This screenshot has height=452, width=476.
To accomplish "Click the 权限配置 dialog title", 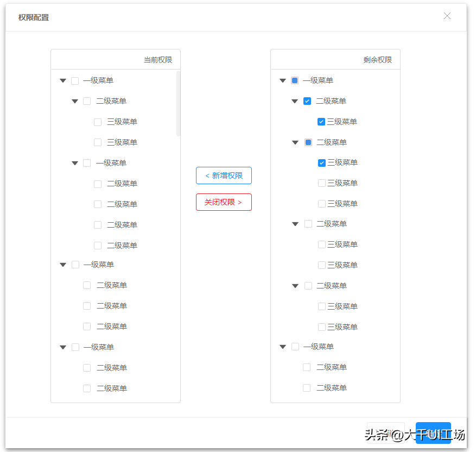I will coord(34,17).
